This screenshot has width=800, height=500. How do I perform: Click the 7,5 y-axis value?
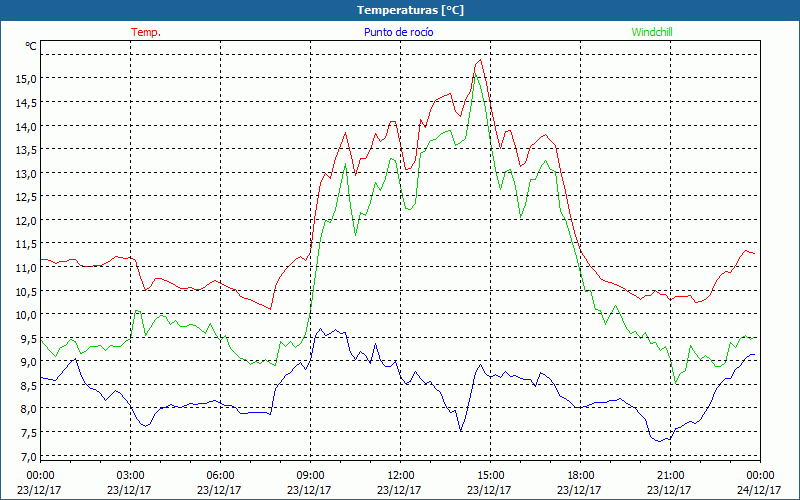tap(28, 433)
